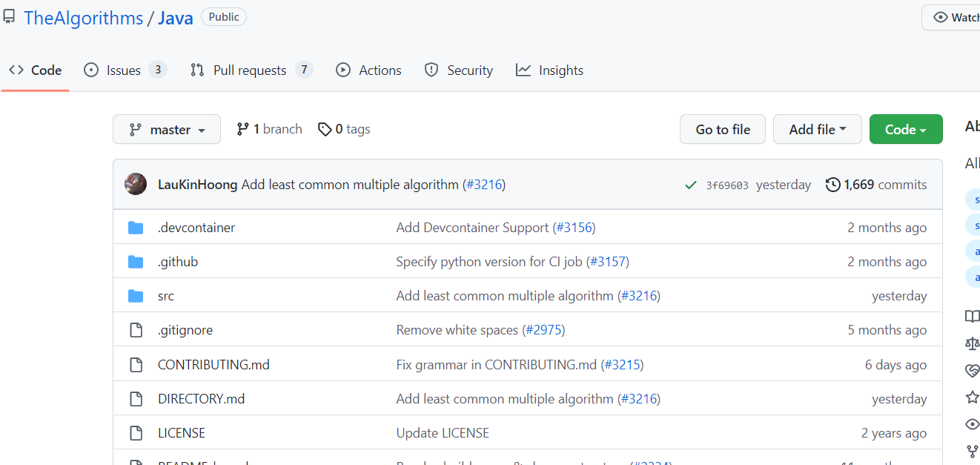Open the Security tab
Viewport: 980px width, 465px height.
coord(458,70)
